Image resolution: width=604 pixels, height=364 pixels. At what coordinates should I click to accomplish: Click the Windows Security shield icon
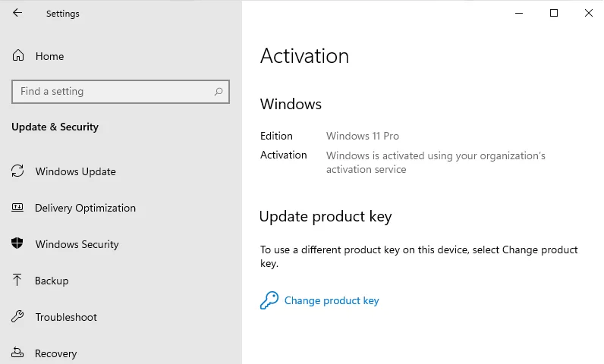pyautogui.click(x=17, y=244)
